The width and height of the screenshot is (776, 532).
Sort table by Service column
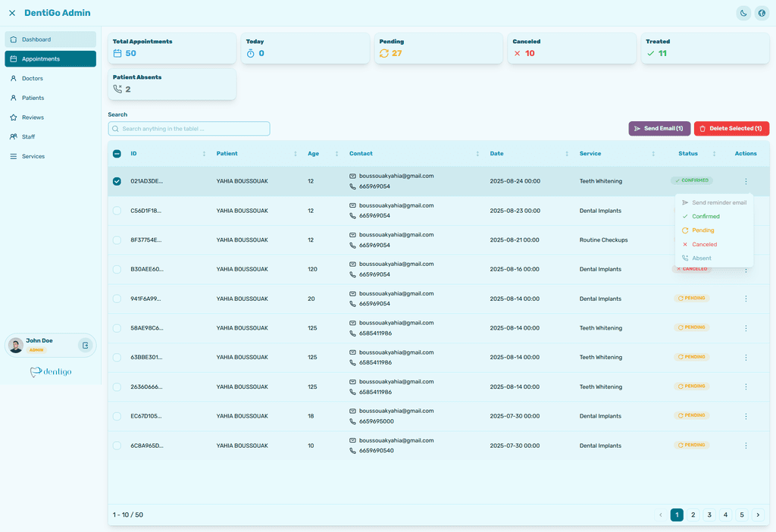[652, 154]
